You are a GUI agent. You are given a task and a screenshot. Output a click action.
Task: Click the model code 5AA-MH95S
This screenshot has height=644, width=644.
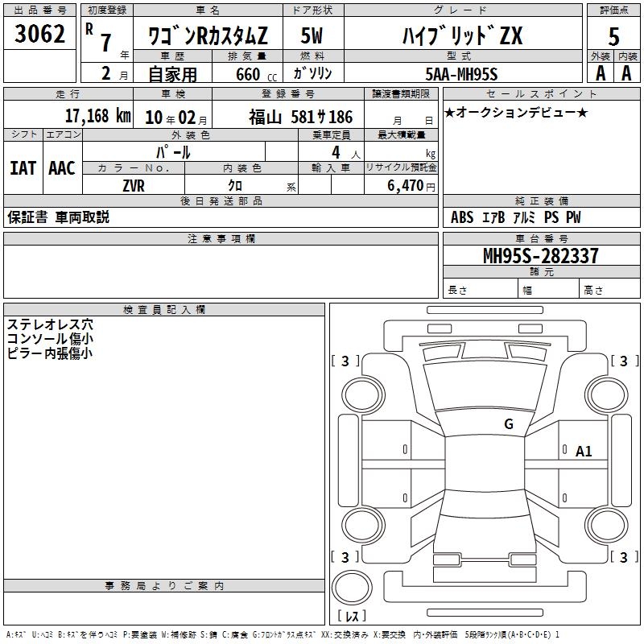462,73
